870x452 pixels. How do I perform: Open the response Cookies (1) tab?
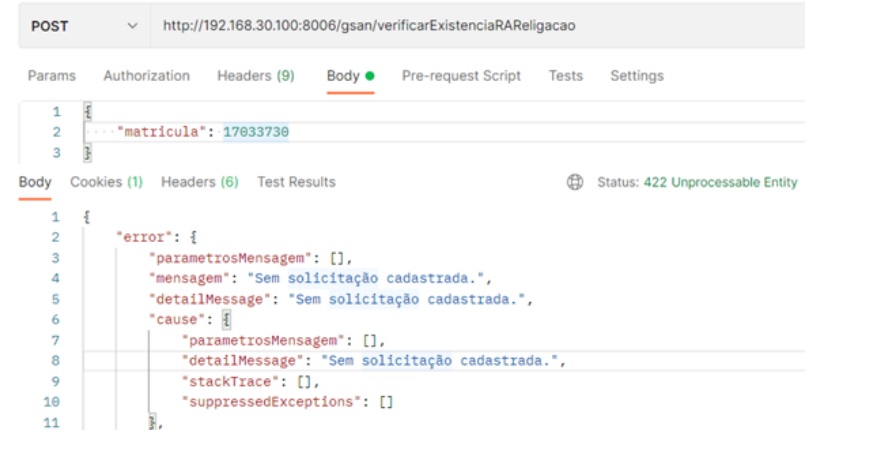[106, 182]
